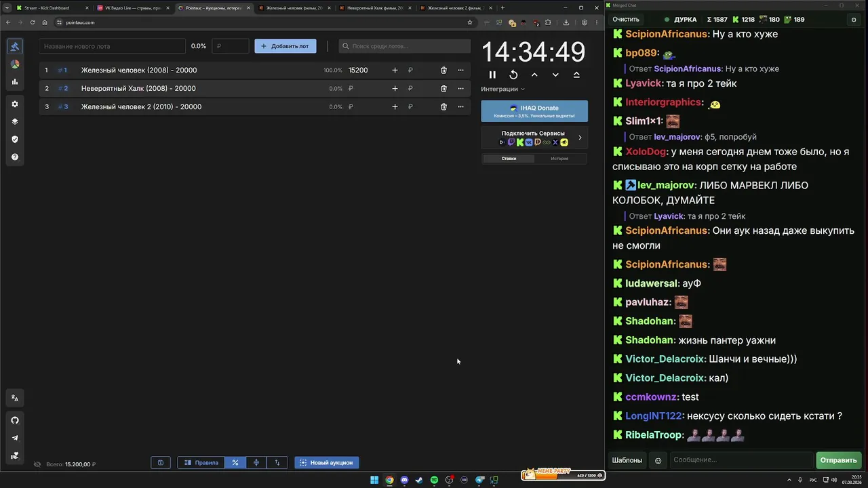
Task: Open Discord from the taskbar
Action: pos(404,480)
